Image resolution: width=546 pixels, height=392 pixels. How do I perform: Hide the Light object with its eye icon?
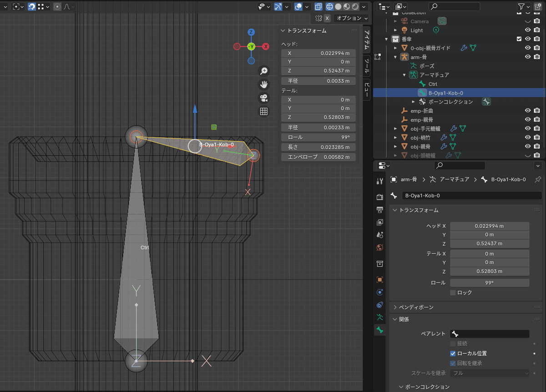pos(528,30)
